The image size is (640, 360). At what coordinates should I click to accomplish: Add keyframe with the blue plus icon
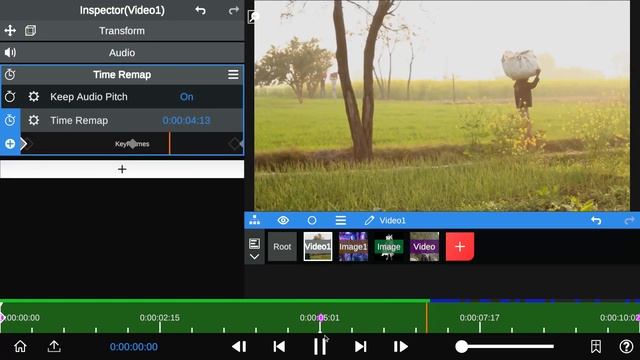pyautogui.click(x=10, y=144)
